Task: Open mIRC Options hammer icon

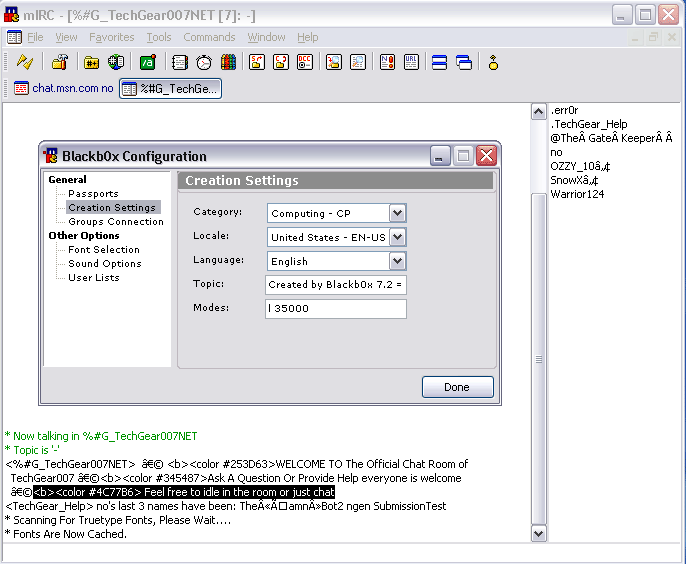Action: coord(60,62)
